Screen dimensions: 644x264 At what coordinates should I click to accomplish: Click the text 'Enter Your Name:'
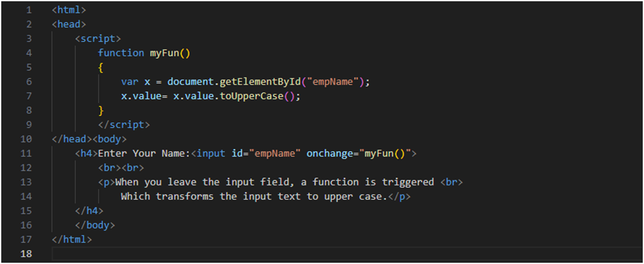pos(144,153)
